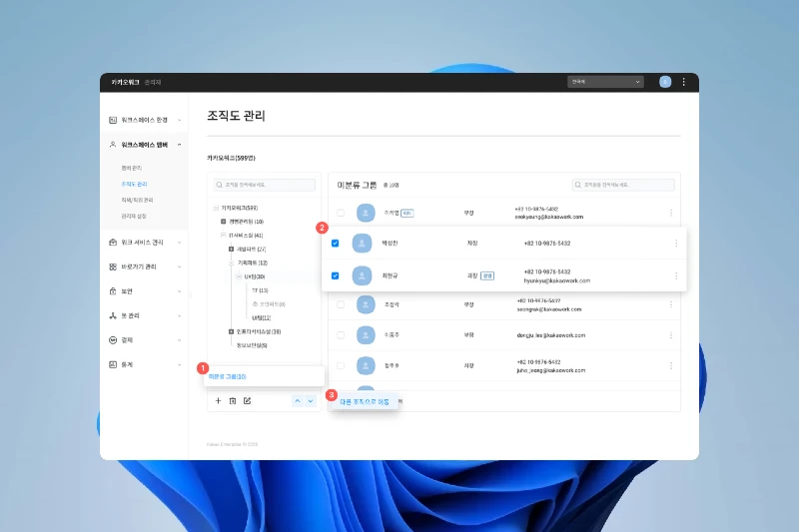This screenshot has height=532, width=799.
Task: Click the magnifier icon in organization search
Action: [219, 185]
